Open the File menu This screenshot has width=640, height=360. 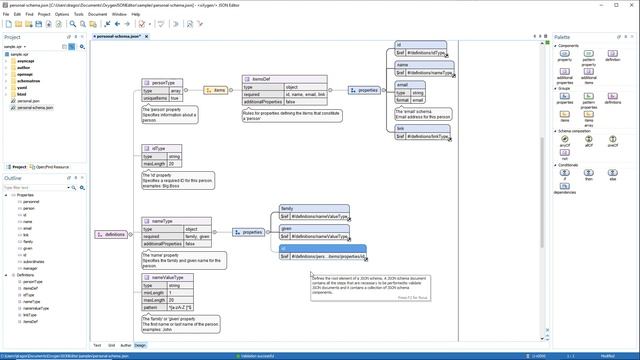[x=6, y=14]
